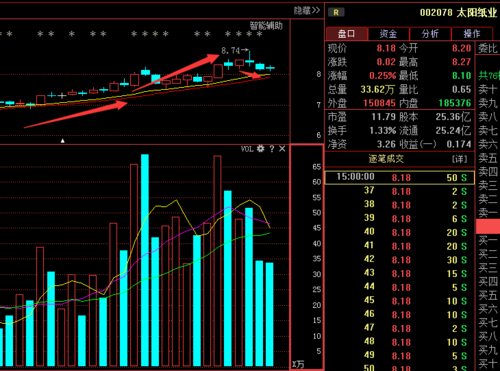Open the 操作 tab
The height and width of the screenshot is (371, 500).
point(472,34)
